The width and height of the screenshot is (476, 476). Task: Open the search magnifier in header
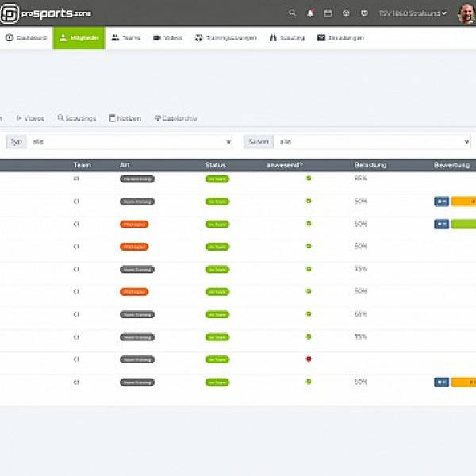coord(292,13)
